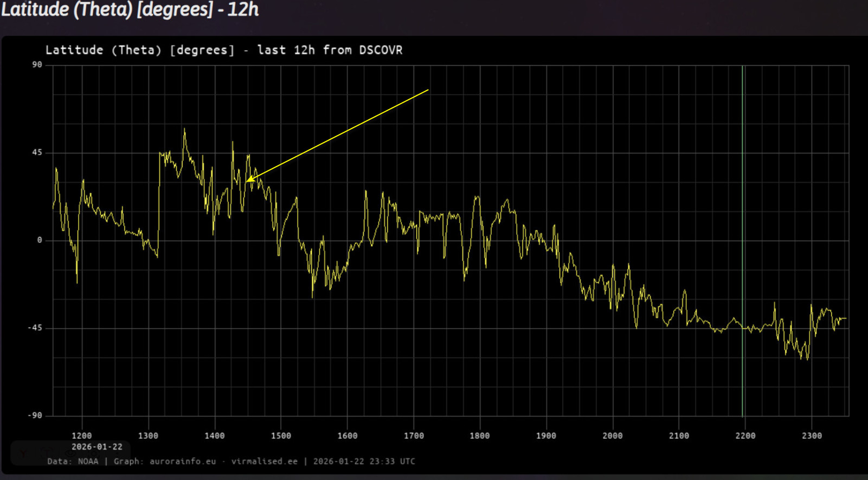Viewport: 868px width, 480px height.
Task: Click the 1500 time label on x-axis
Action: tap(281, 436)
